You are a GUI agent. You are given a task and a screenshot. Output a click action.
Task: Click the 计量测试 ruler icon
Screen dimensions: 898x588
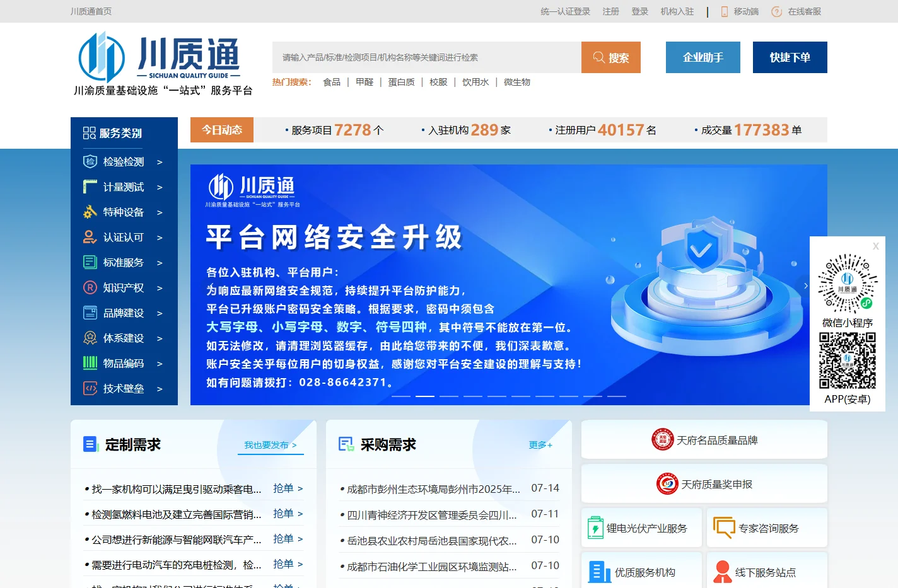tap(90, 187)
